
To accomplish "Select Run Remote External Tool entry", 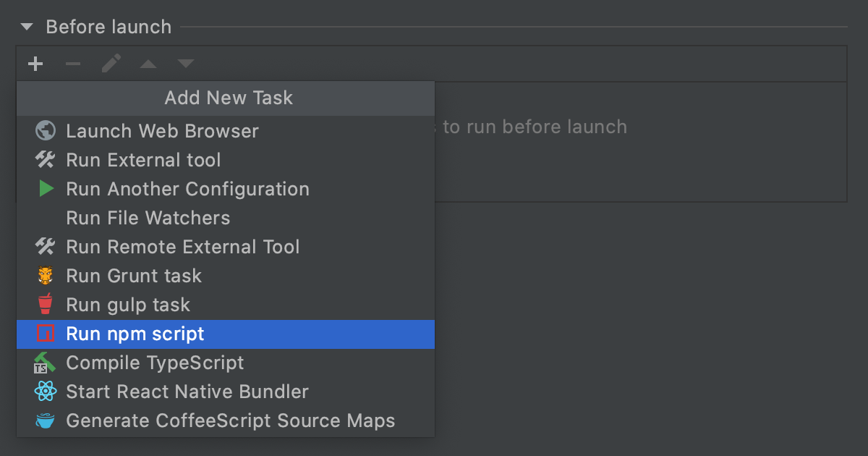I will tap(182, 247).
